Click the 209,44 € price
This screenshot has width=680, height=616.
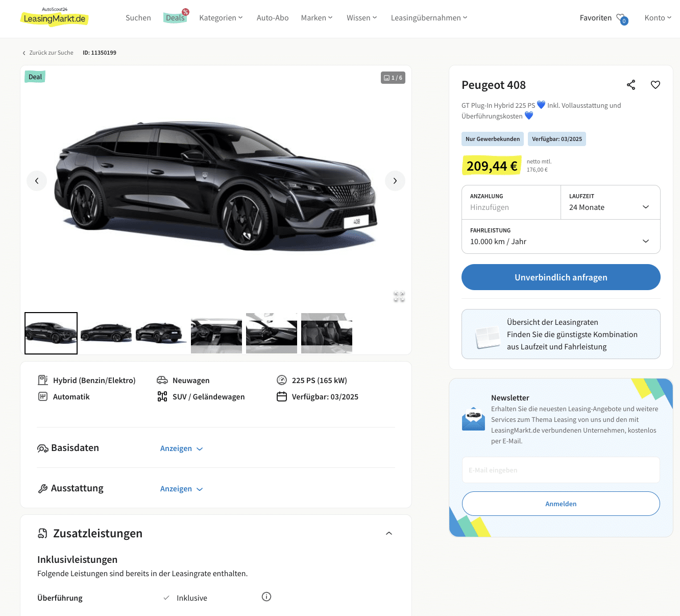(x=492, y=166)
